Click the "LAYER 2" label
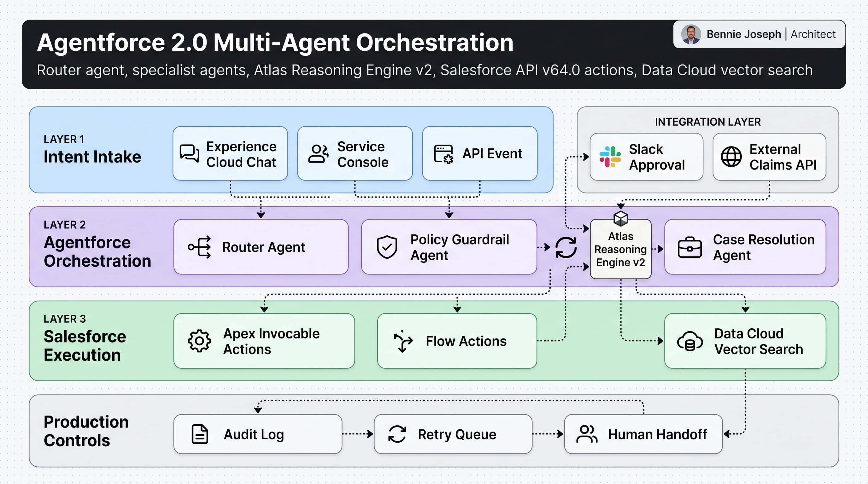868x484 pixels. click(65, 225)
